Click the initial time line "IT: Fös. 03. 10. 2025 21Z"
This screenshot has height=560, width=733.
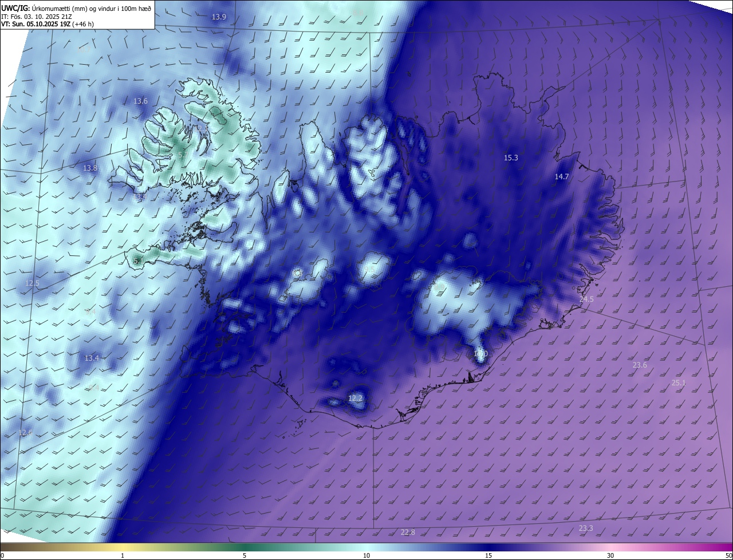pyautogui.click(x=37, y=17)
